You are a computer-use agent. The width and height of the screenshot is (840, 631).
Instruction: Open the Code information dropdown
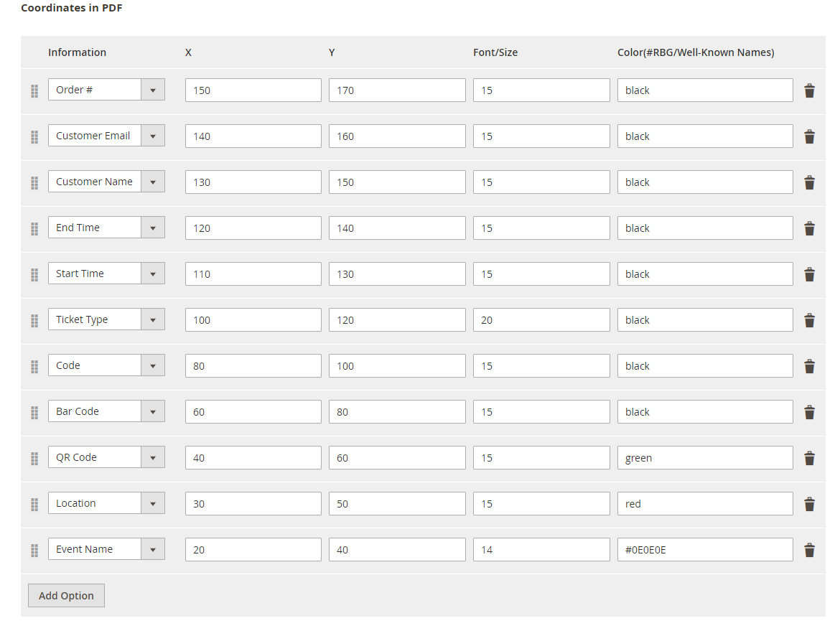(x=106, y=365)
